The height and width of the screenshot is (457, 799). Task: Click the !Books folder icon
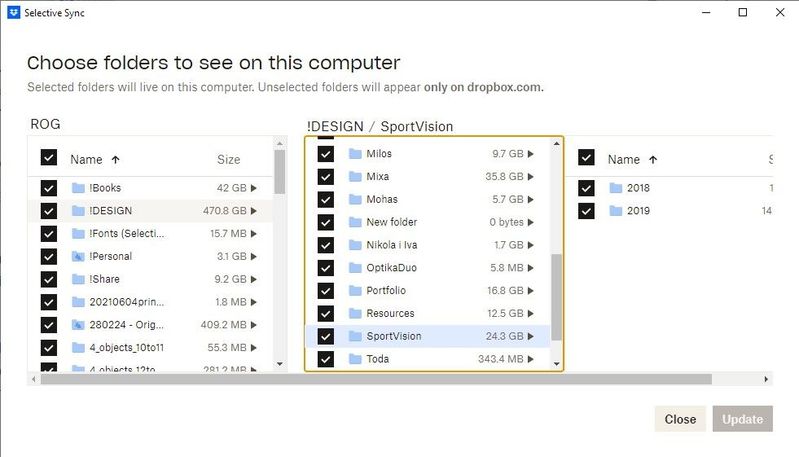(78, 188)
